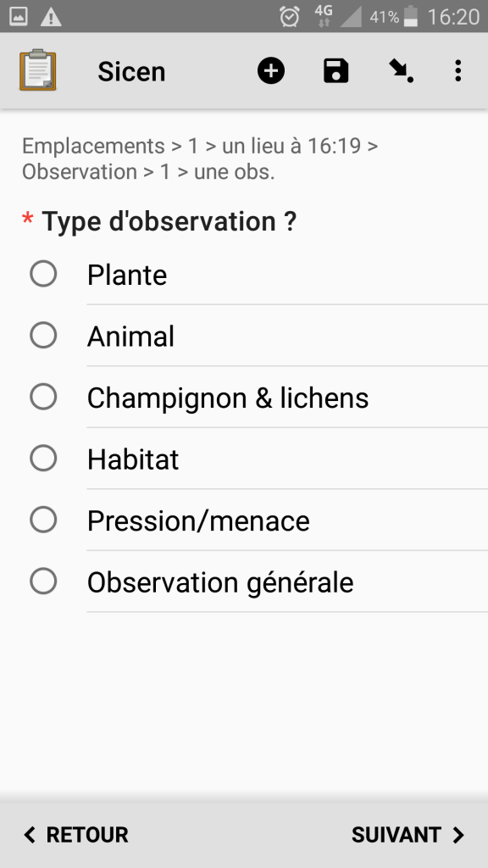Viewport: 488px width, 868px height.
Task: Tap the warning triangle in status bar
Action: [51, 17]
